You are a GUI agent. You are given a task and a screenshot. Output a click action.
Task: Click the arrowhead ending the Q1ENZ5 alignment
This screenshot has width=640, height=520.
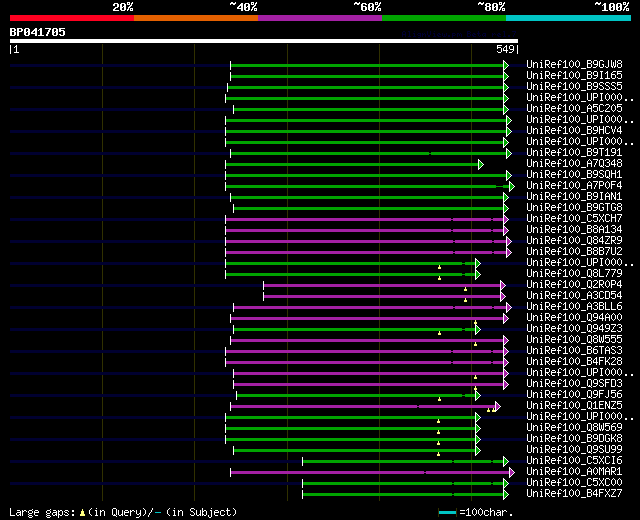tap(498, 407)
